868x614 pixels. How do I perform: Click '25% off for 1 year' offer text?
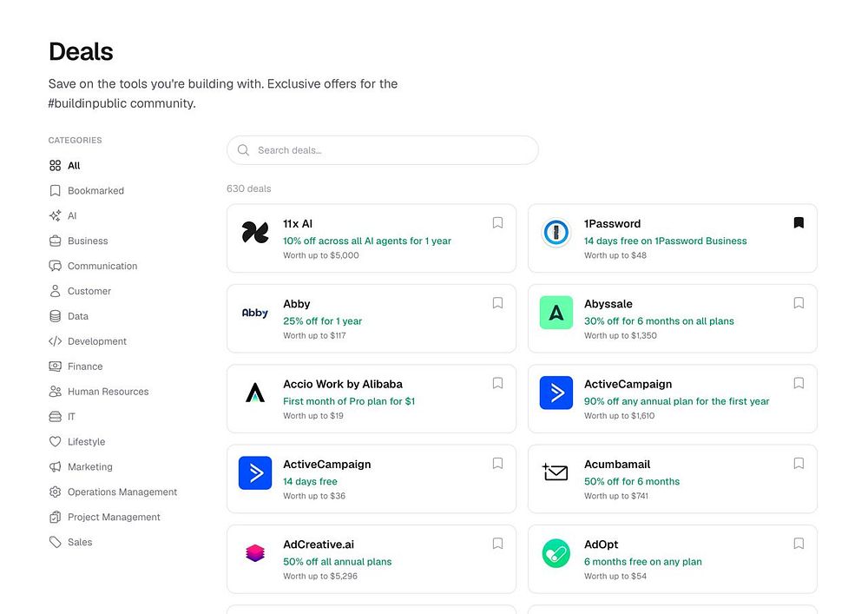click(322, 321)
